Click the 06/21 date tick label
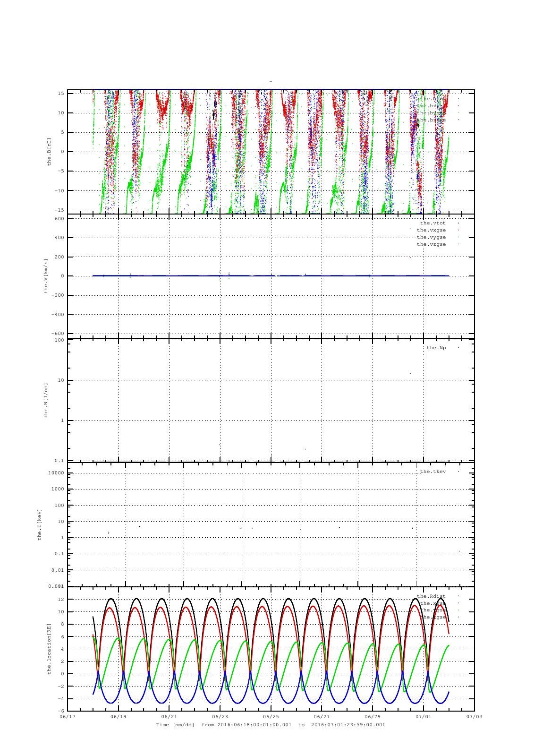Viewport: 534px width, 756px height. coord(170,717)
